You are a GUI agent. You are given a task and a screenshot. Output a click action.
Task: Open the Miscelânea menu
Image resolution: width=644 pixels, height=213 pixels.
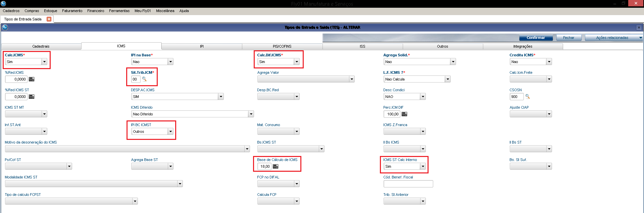pyautogui.click(x=165, y=11)
